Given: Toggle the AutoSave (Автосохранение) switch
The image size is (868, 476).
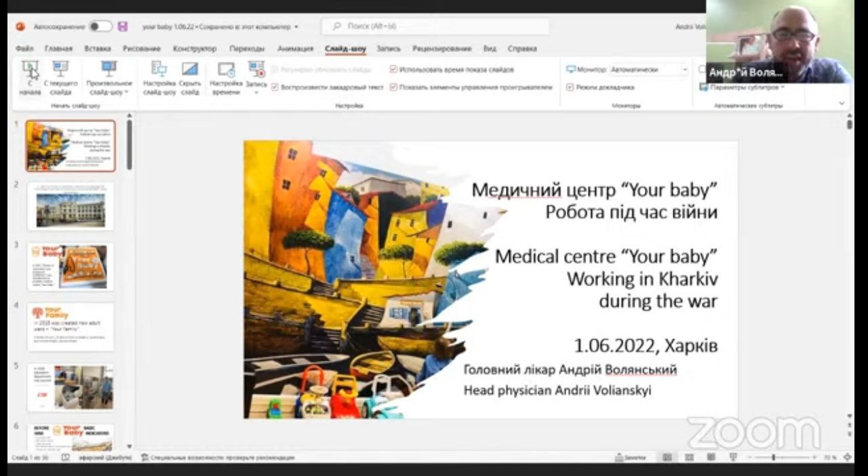Looking at the screenshot, I should tap(100, 26).
